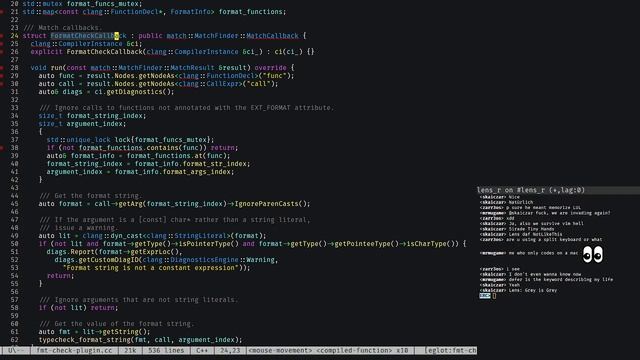Click the 21k file size in mode line
The width and height of the screenshot is (640, 360).
click(x=130, y=350)
